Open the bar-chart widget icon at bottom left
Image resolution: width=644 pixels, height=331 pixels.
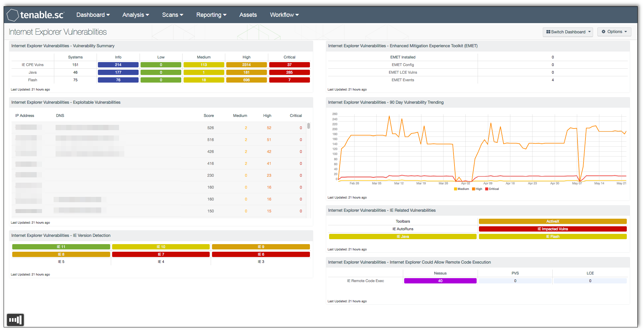pyautogui.click(x=16, y=320)
